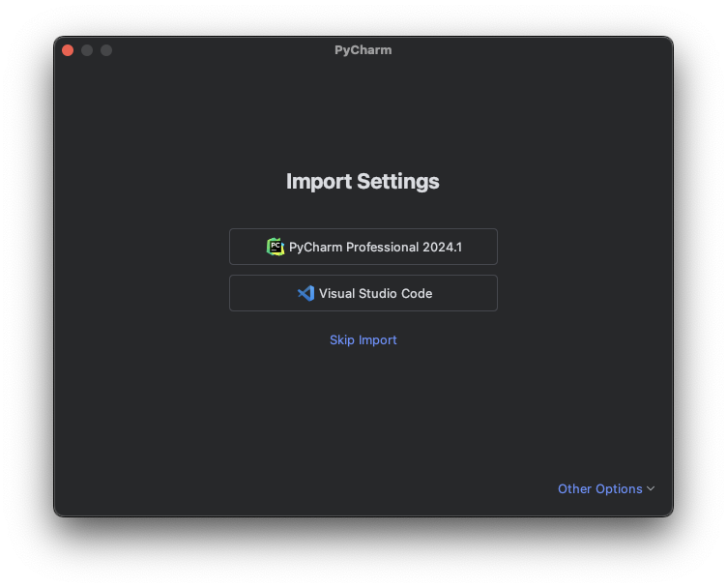This screenshot has width=727, height=588.
Task: Open the Other Options dropdown
Action: [x=606, y=488]
